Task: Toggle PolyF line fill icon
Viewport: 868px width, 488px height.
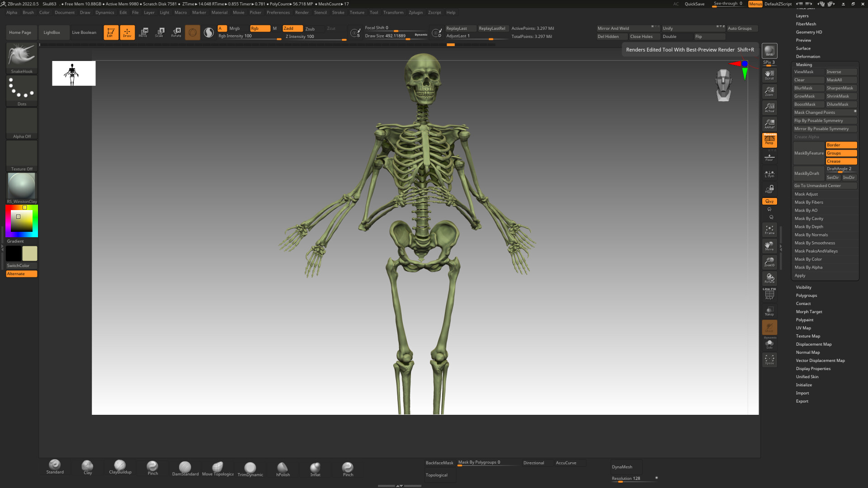Action: 769,294
